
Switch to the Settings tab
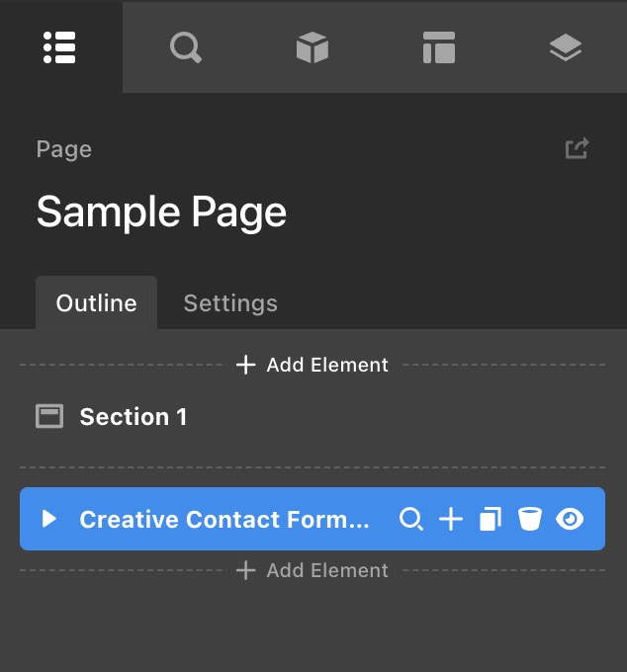coord(230,303)
